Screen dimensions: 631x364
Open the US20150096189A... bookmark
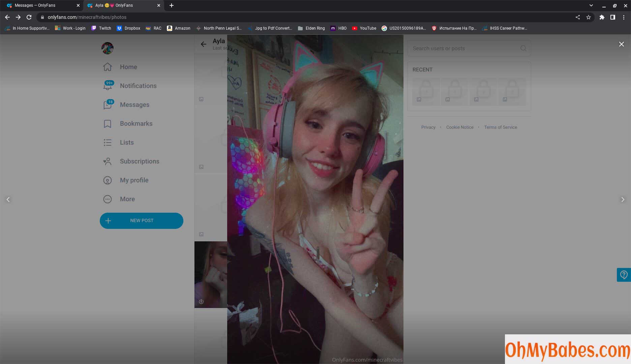click(x=404, y=28)
